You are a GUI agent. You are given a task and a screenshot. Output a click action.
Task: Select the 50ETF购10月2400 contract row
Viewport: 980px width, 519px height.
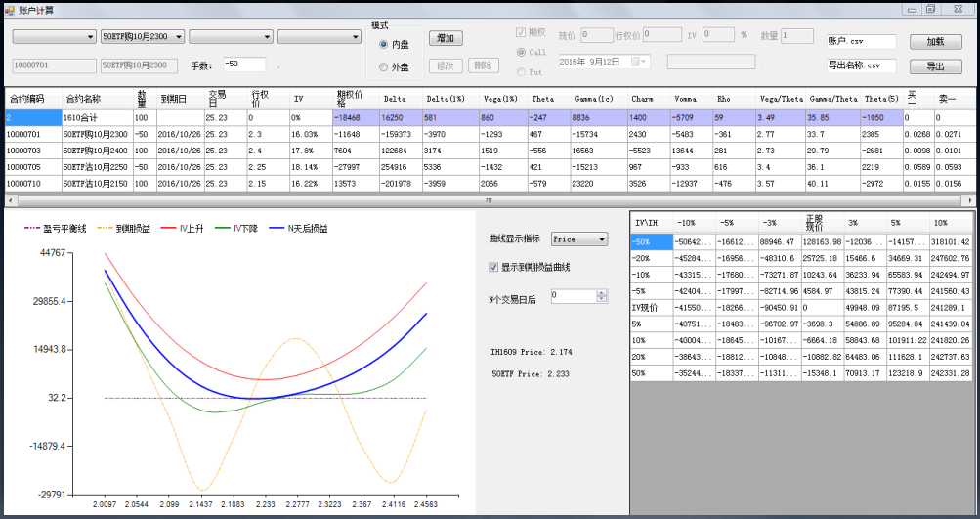pyautogui.click(x=490, y=151)
